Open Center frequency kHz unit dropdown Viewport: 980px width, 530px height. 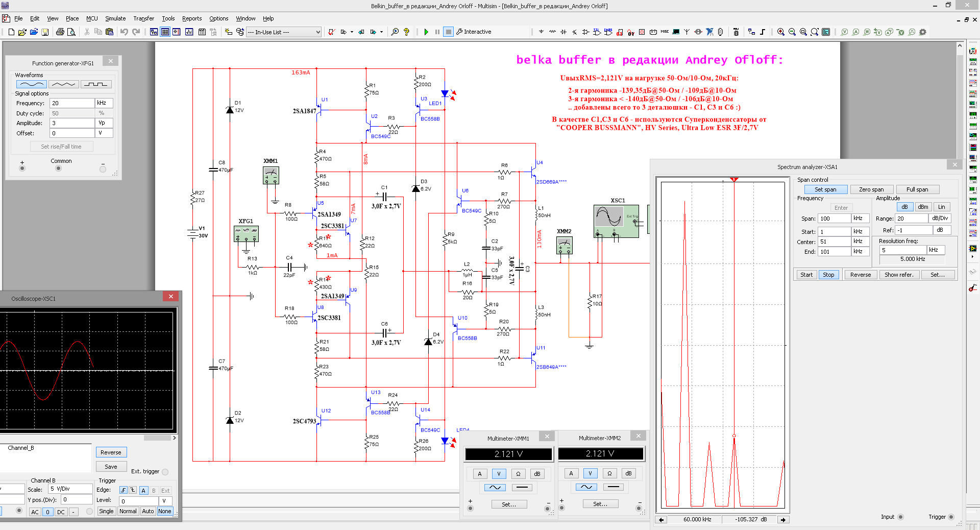[861, 242]
